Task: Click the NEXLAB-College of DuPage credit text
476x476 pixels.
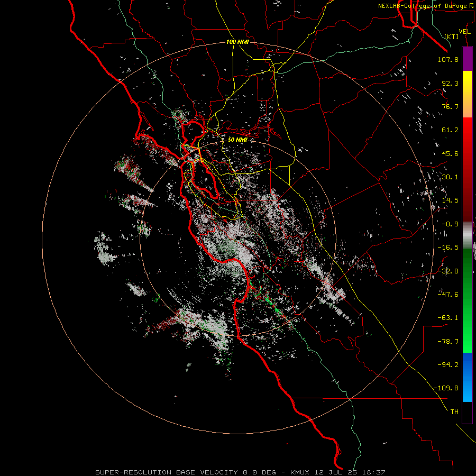Action: point(426,6)
